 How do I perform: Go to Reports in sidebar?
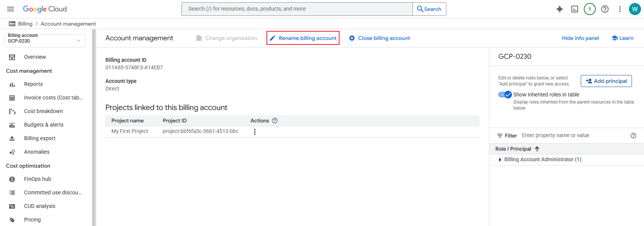click(x=33, y=84)
